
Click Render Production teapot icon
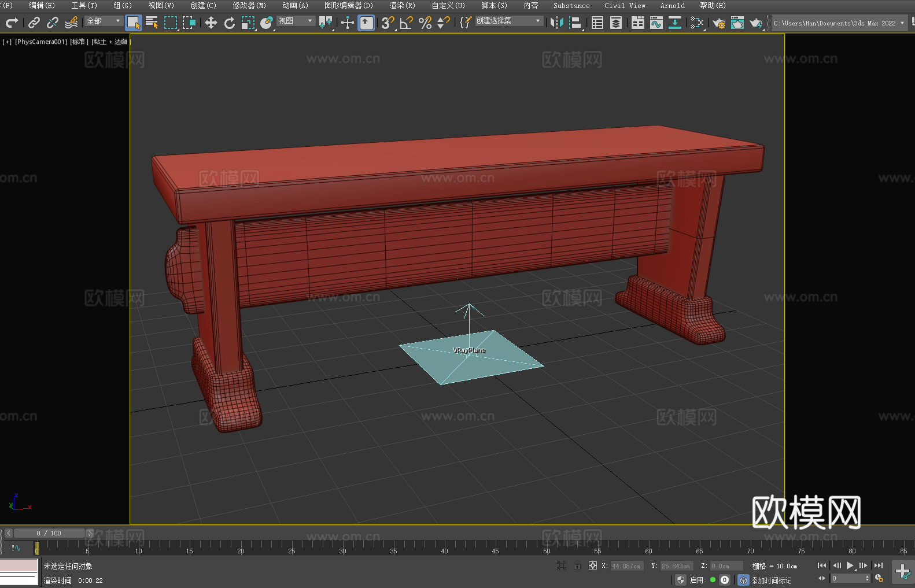click(756, 23)
